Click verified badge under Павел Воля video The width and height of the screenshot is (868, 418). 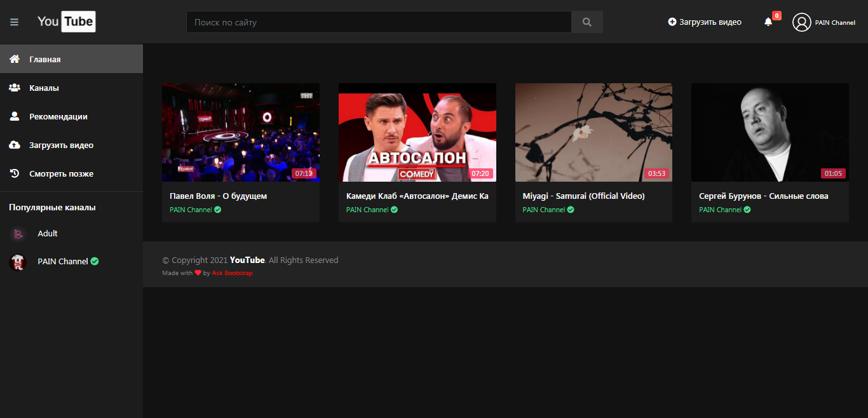tap(218, 210)
